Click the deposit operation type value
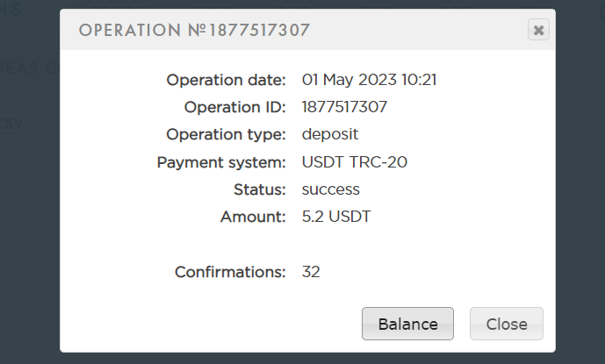 point(330,134)
